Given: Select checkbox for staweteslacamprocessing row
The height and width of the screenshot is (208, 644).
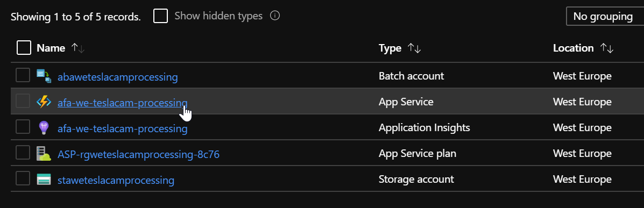Looking at the screenshot, I should click(x=23, y=178).
